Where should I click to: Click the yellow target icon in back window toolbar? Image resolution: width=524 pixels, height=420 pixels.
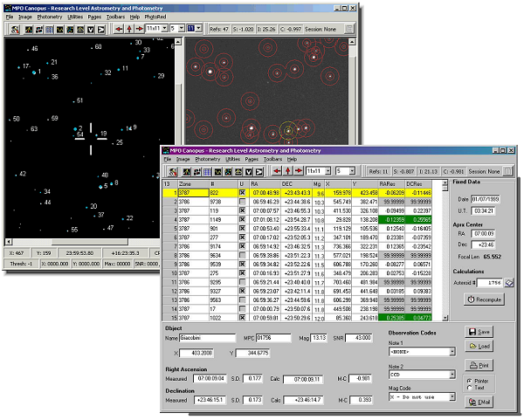(80, 30)
